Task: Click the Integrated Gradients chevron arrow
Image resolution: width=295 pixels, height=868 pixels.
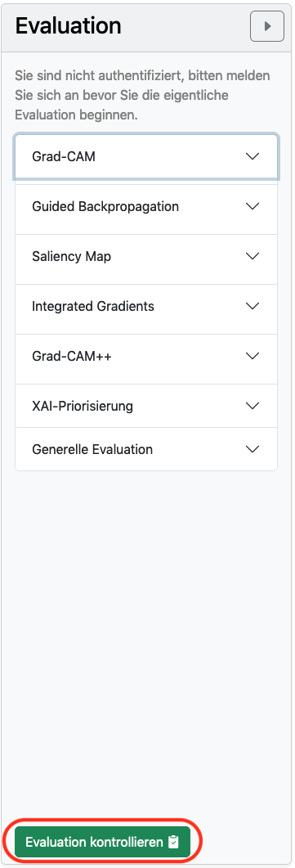Action: pyautogui.click(x=253, y=306)
